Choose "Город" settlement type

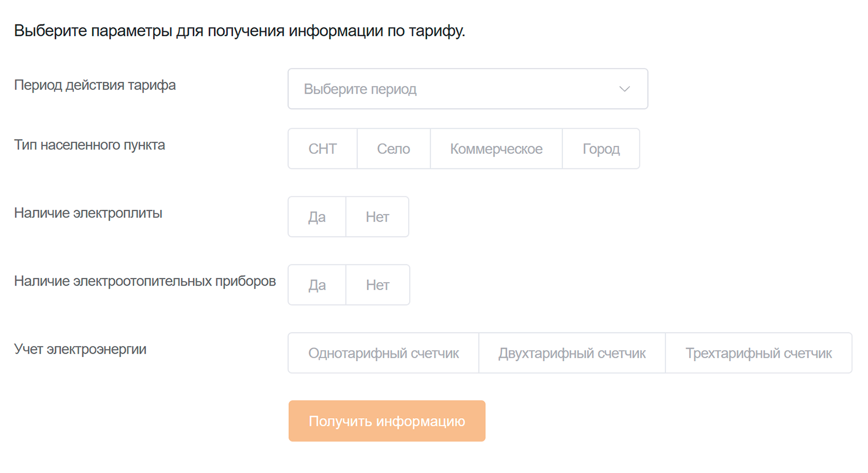click(601, 149)
